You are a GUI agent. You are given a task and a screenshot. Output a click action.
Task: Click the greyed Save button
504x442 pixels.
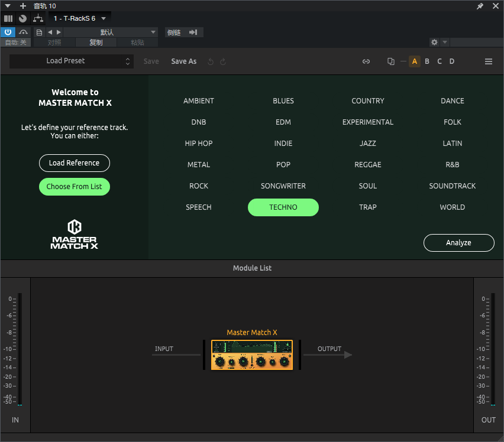click(151, 61)
